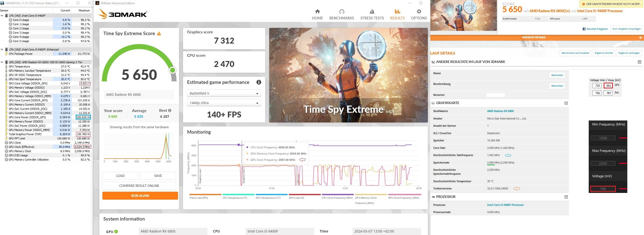This screenshot has width=644, height=235.
Task: Open the 1440p Ultra resolution dropdown
Action: (x=224, y=103)
